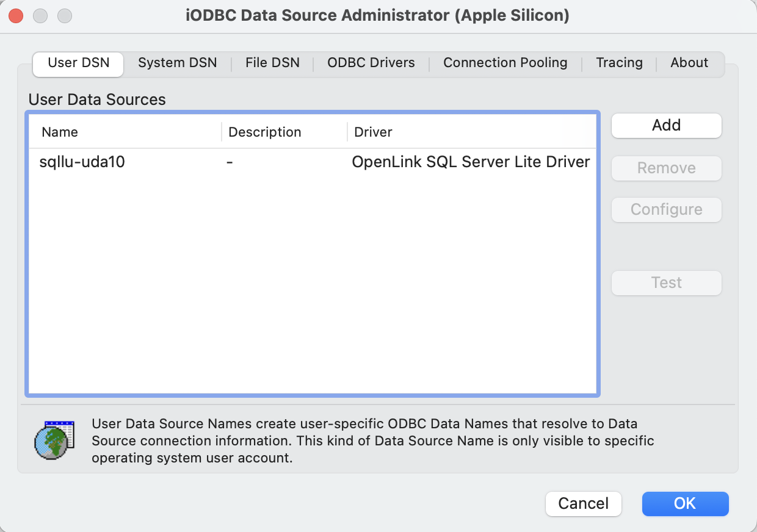Click the gray minimize window button
The width and height of the screenshot is (757, 532).
40,16
